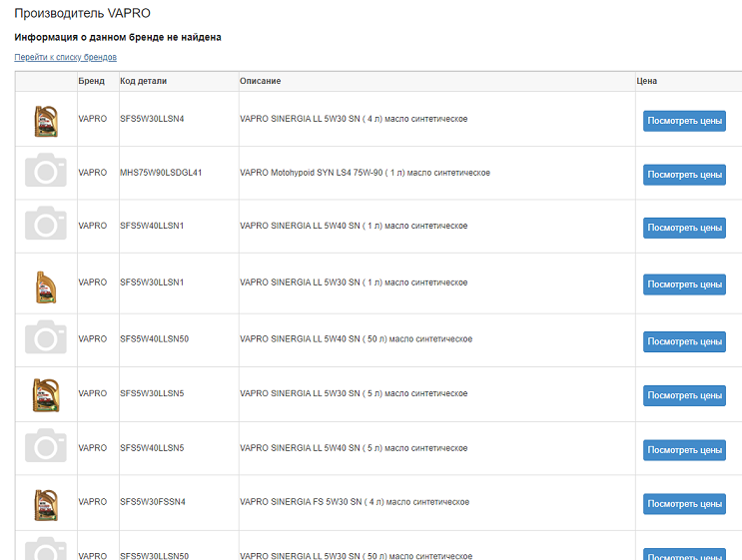The height and width of the screenshot is (560, 742).
Task: View prices for SFS5W40LLSN50
Action: point(684,341)
